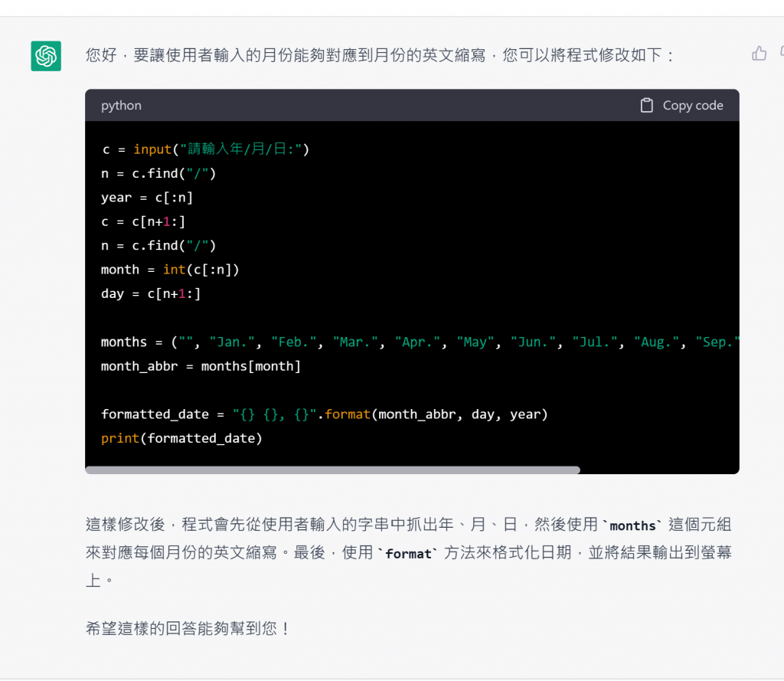Click the ChatGPT logo avatar

[46, 56]
